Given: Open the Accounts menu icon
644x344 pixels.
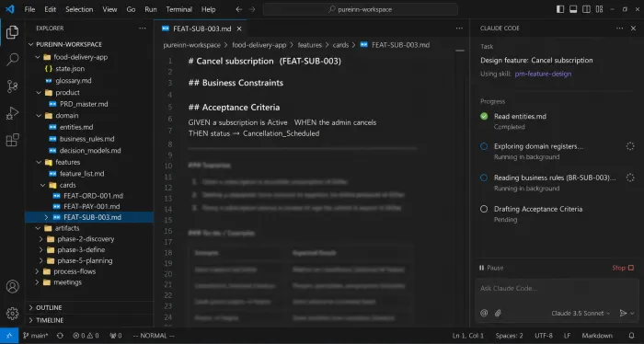Looking at the screenshot, I should tap(12, 287).
